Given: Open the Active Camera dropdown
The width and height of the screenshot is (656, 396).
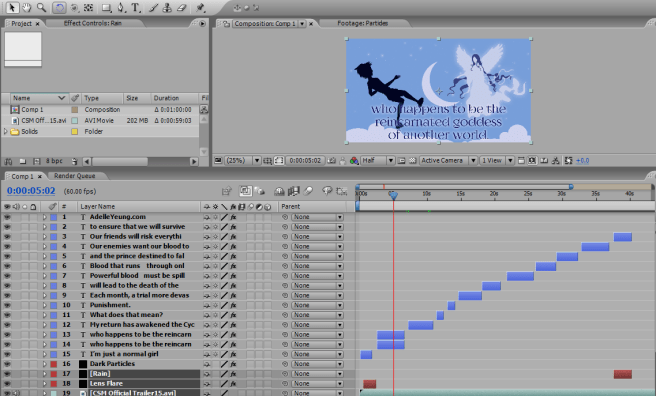Looking at the screenshot, I should (x=448, y=161).
